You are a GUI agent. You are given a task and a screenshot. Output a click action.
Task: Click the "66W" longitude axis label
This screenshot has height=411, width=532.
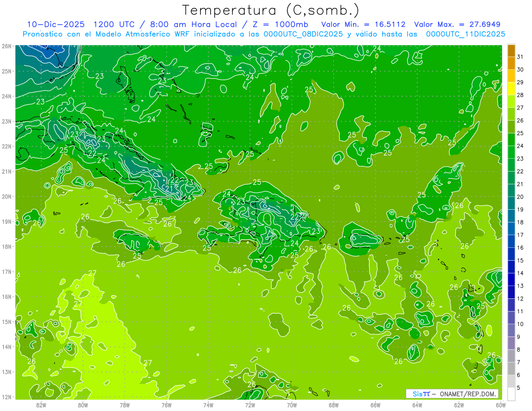[375, 405]
